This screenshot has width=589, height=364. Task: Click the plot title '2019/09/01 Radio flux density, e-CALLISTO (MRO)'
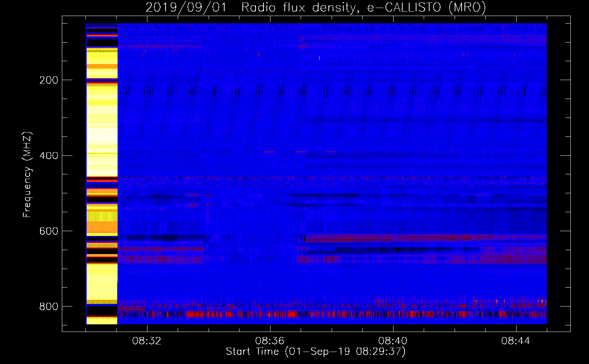pos(316,7)
